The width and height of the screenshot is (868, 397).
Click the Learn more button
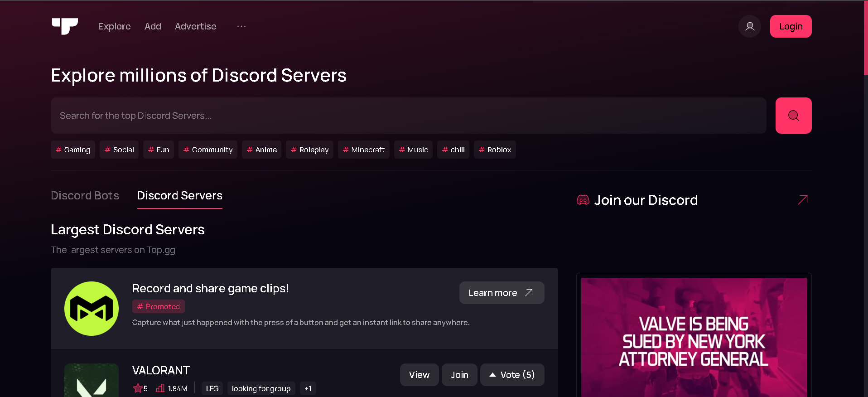[502, 293]
